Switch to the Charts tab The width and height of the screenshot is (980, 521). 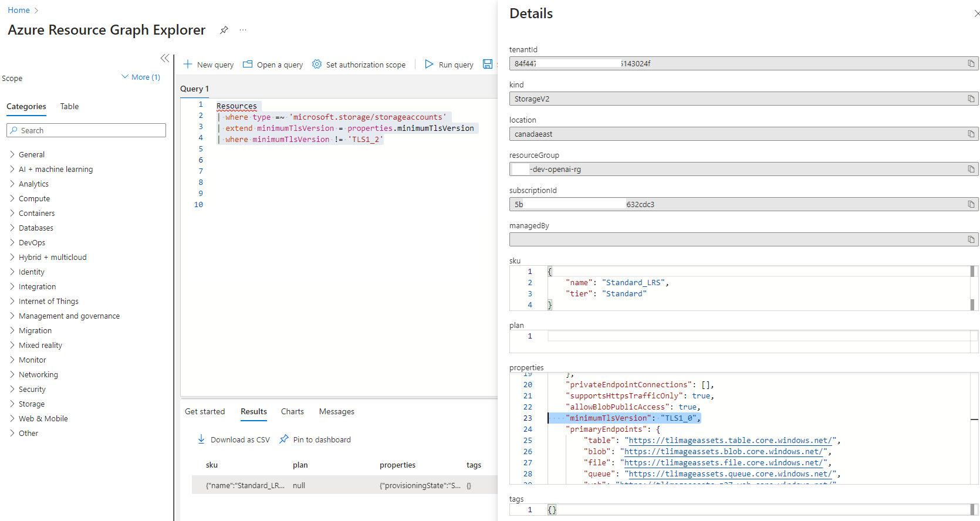point(292,411)
